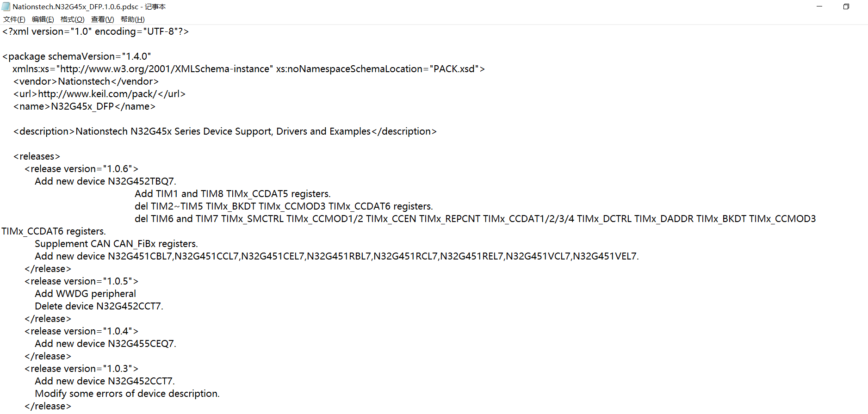Click the Supplement CAN CAN_FiBx registers line

pos(116,244)
